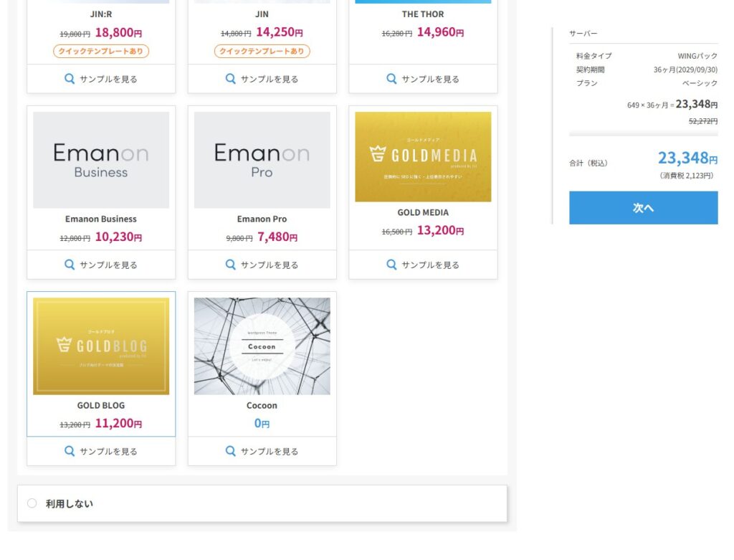734x560 pixels.
Task: View sample text link for Cocoon
Action: click(x=270, y=452)
